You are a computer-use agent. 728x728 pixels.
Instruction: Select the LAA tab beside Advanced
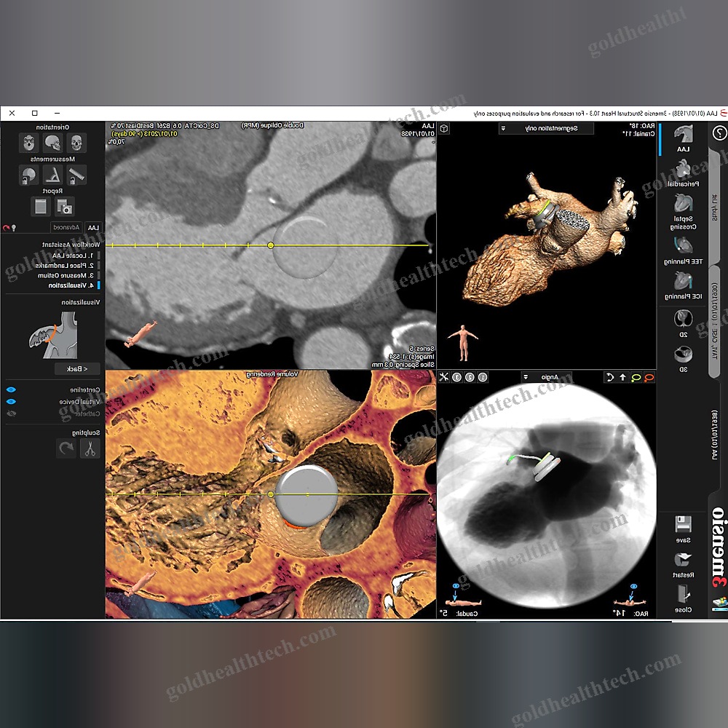click(93, 227)
